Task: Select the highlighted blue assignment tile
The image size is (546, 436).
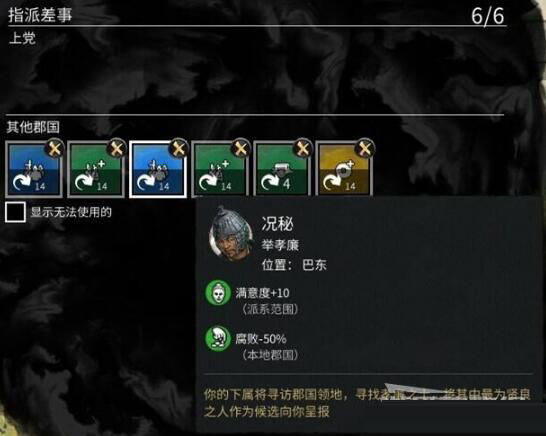Action: click(x=158, y=169)
